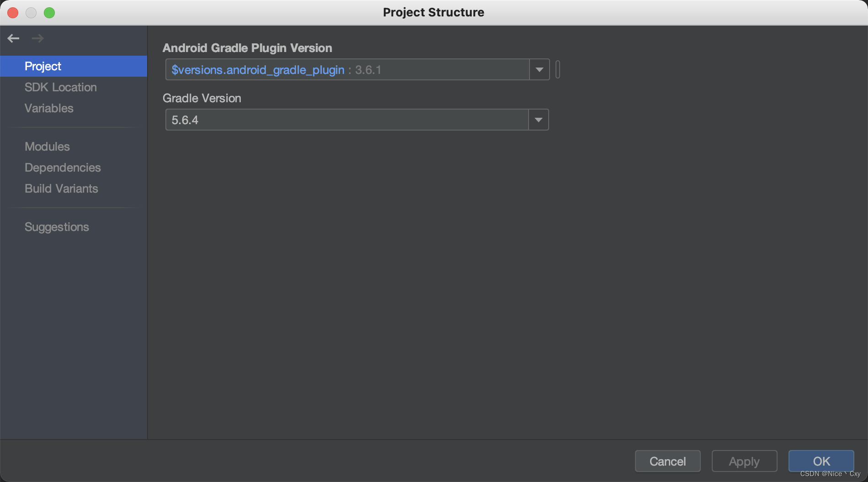Confirm changes with OK
Screen dimensions: 868x482
pos(821,461)
